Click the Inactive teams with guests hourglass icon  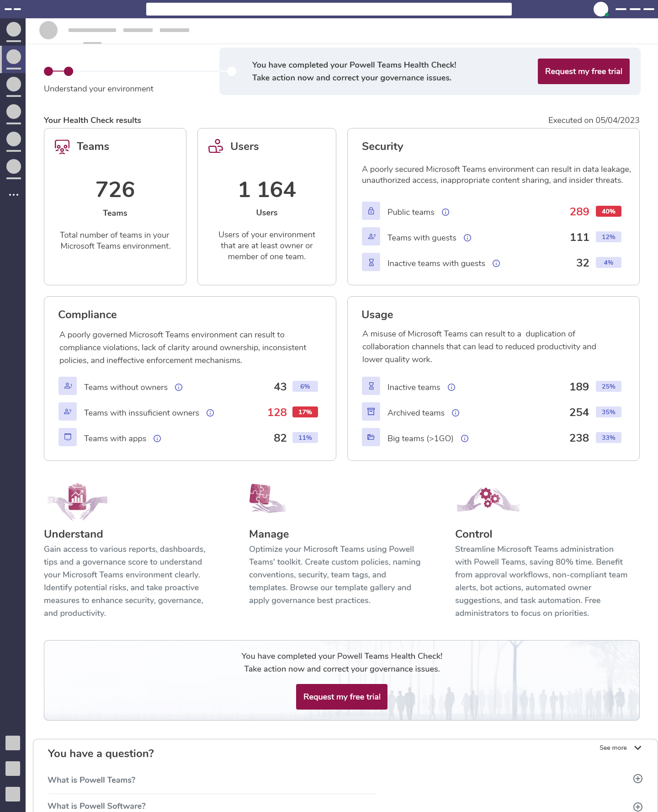pos(371,262)
